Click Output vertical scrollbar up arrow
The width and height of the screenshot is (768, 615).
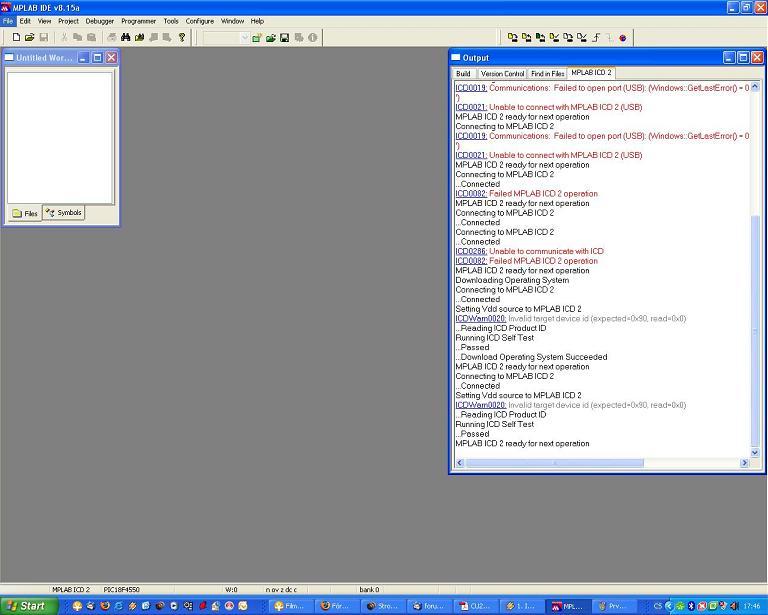pyautogui.click(x=755, y=87)
